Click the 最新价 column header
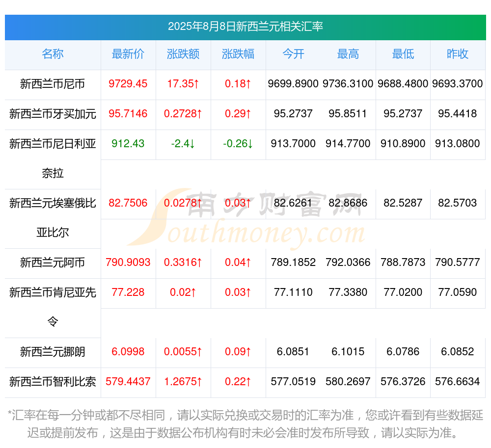This screenshot has height=448, width=491. 128,54
